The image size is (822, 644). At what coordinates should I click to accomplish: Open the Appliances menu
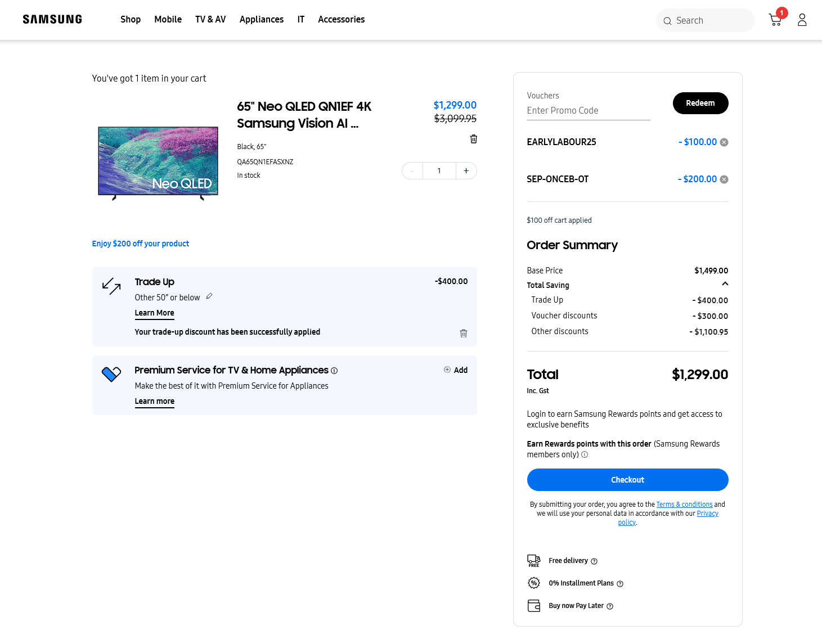[262, 20]
